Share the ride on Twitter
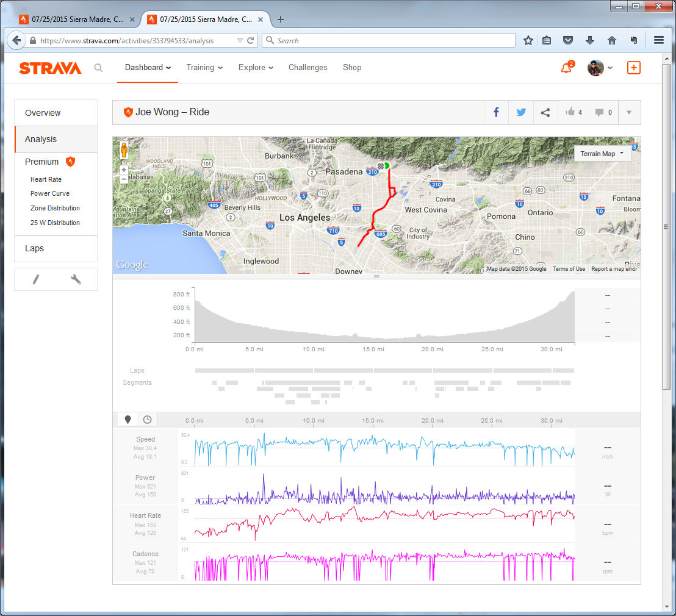 pyautogui.click(x=521, y=112)
